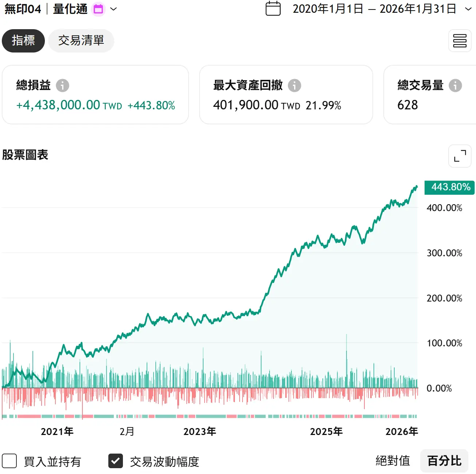The image size is (476, 474).
Task: Click the info icon next to 總交易量
Action: 455,85
